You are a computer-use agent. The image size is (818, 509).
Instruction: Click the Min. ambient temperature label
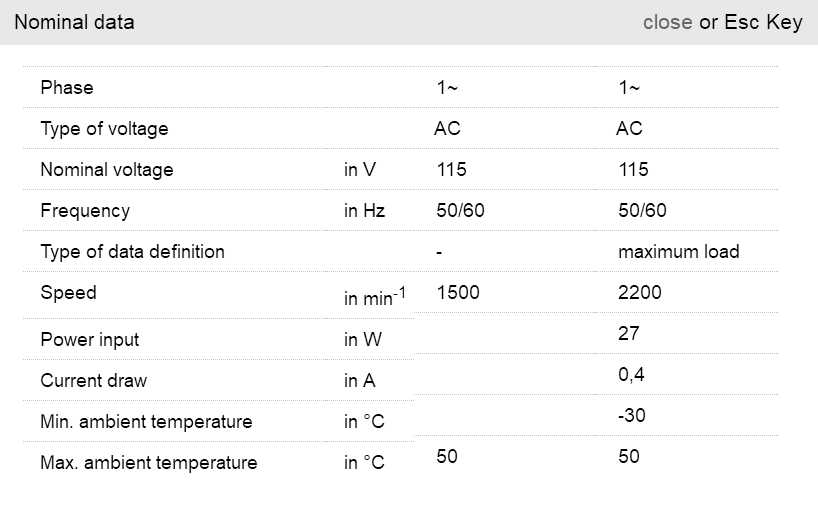(x=146, y=422)
